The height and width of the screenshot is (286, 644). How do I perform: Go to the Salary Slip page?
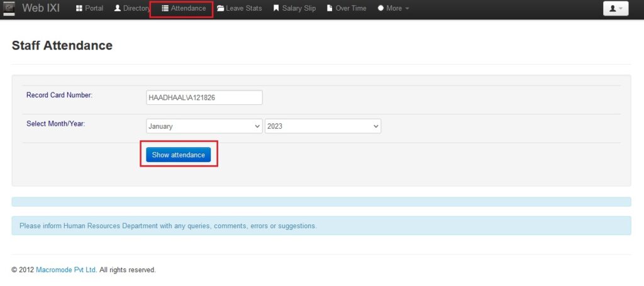click(299, 9)
